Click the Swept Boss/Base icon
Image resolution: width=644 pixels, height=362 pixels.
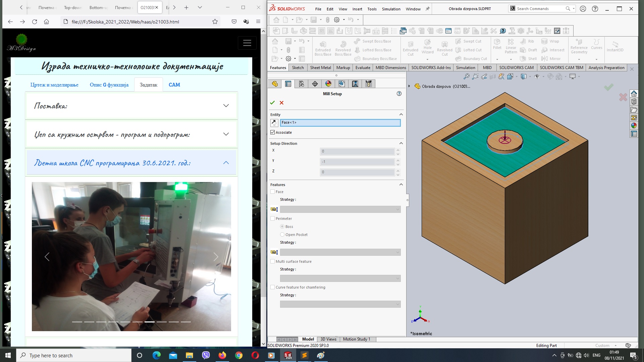tap(357, 41)
